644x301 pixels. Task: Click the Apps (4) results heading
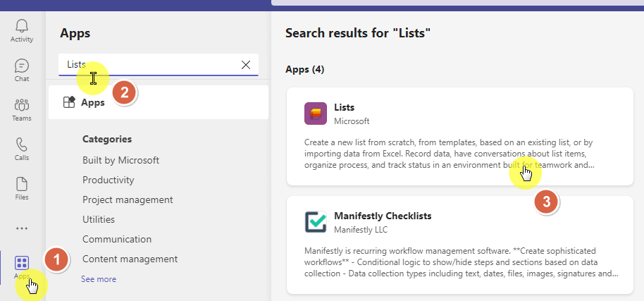pyautogui.click(x=305, y=69)
